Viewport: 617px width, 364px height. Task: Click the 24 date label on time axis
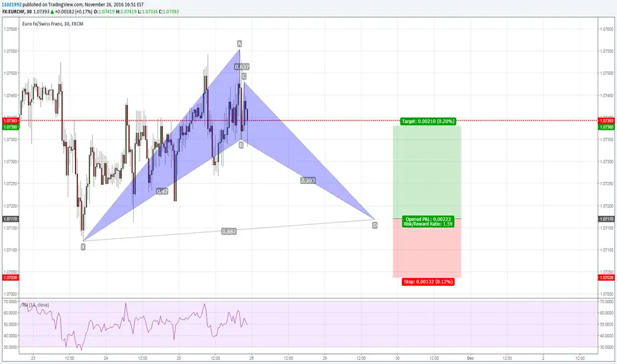(x=106, y=358)
